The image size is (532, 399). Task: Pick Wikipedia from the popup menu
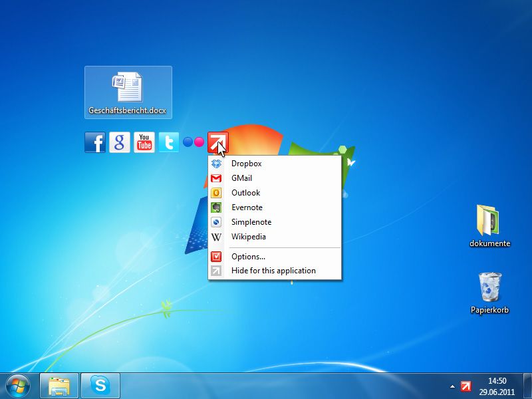pos(275,237)
